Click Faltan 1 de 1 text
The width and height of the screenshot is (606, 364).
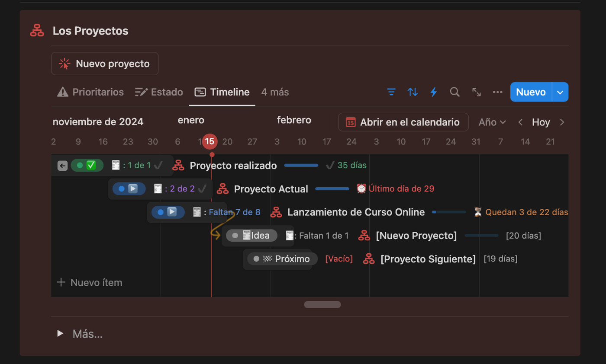tap(324, 236)
